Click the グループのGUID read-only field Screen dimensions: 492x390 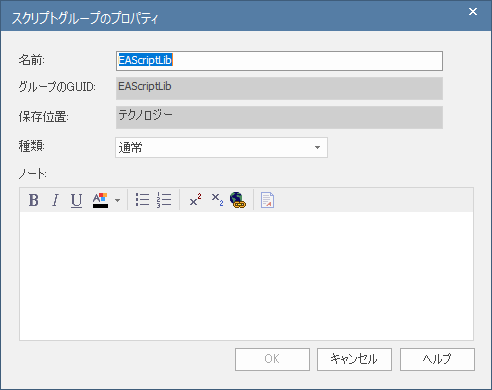(x=279, y=88)
